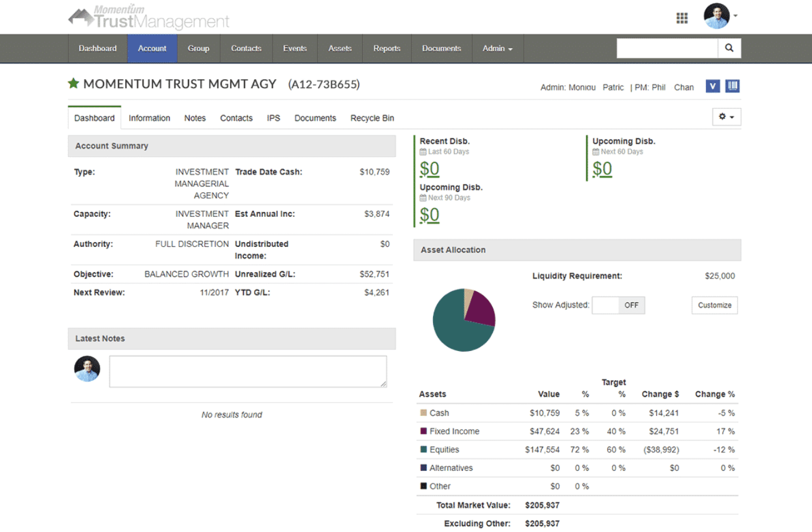The image size is (812, 532).
Task: Open the gear settings dropdown
Action: pyautogui.click(x=726, y=117)
